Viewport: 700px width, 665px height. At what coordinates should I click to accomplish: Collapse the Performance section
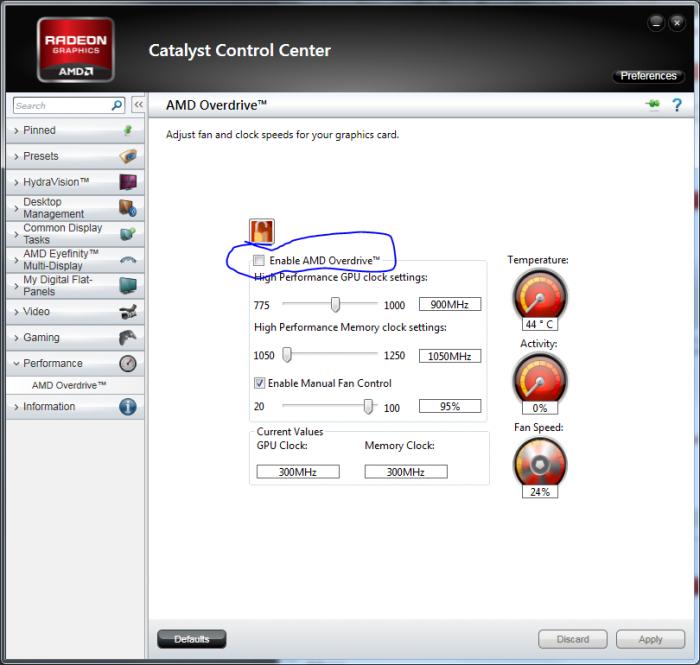[x=75, y=363]
